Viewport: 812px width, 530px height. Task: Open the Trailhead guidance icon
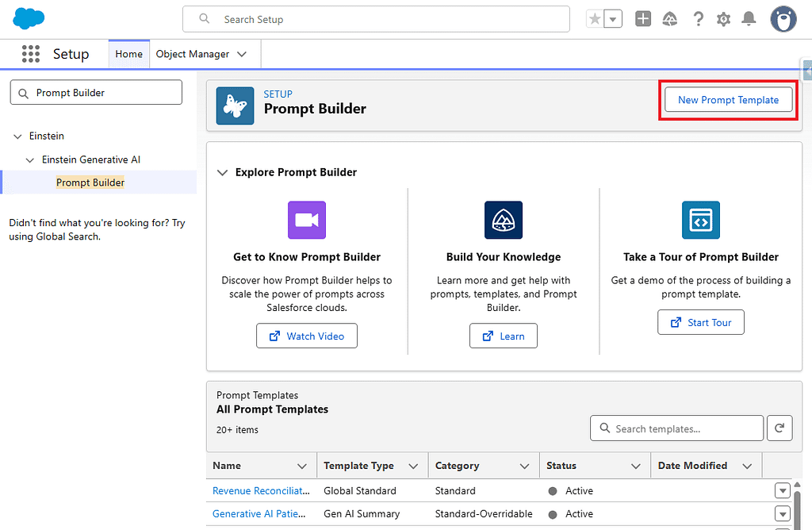point(669,19)
